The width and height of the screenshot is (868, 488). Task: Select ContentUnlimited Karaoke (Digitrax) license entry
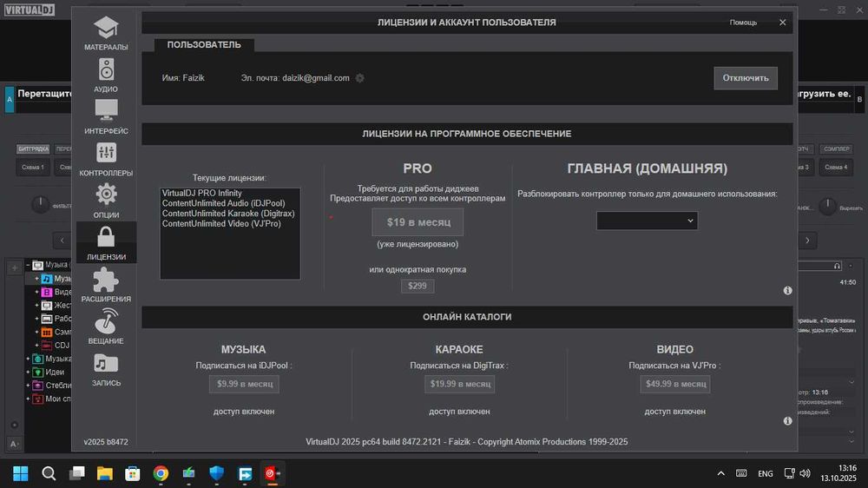[228, 214]
